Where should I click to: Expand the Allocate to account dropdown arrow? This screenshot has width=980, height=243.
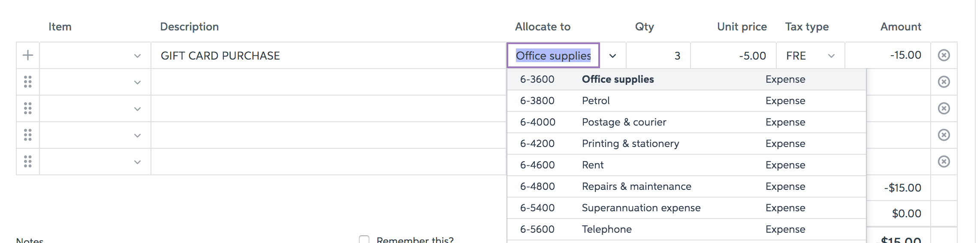[612, 56]
